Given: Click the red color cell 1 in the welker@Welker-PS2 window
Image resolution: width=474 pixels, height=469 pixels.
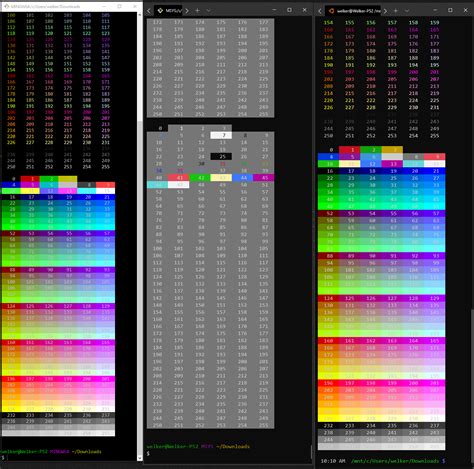Looking at the screenshot, I should click(350, 150).
